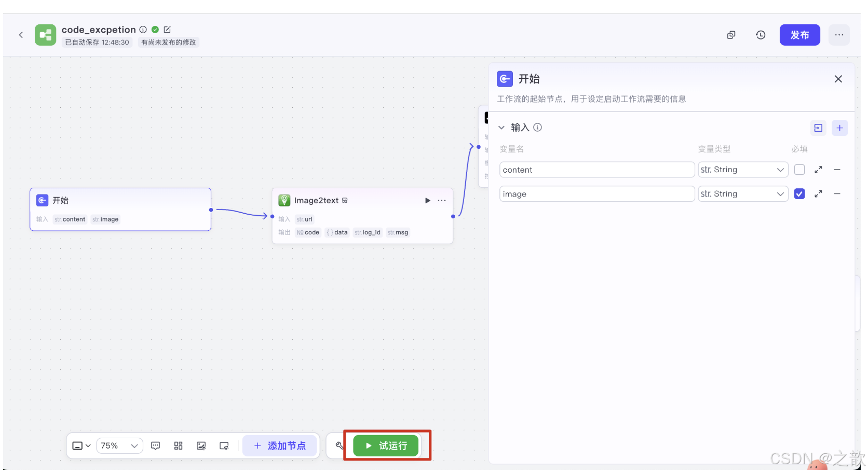868x474 pixels.
Task: Click the node layout/arrange icon in bottom toolbar
Action: coord(178,445)
